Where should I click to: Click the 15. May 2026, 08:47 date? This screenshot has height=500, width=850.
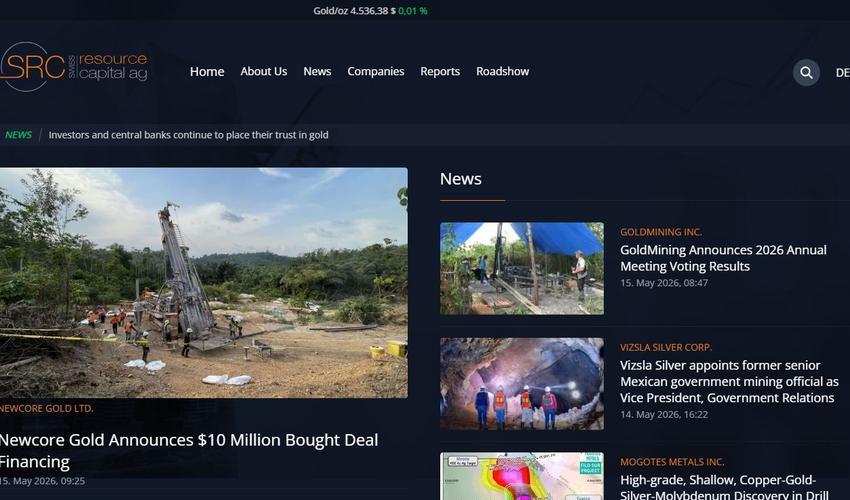[664, 283]
